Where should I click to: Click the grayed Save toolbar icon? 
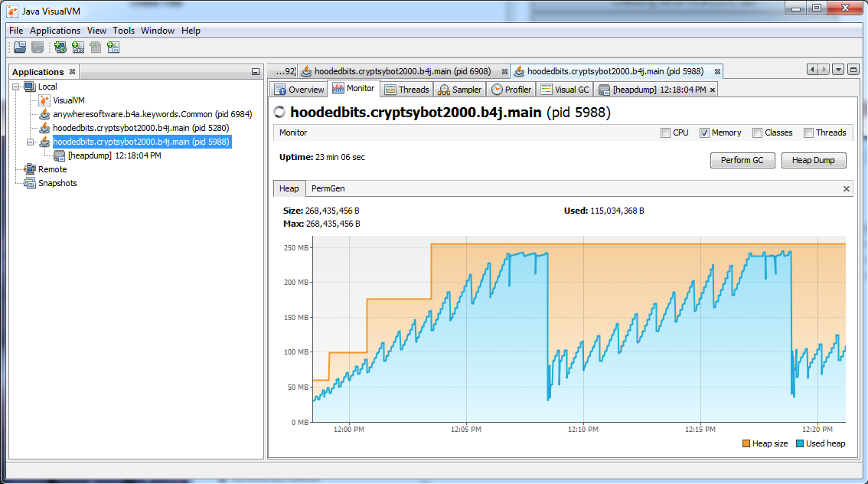pos(38,47)
